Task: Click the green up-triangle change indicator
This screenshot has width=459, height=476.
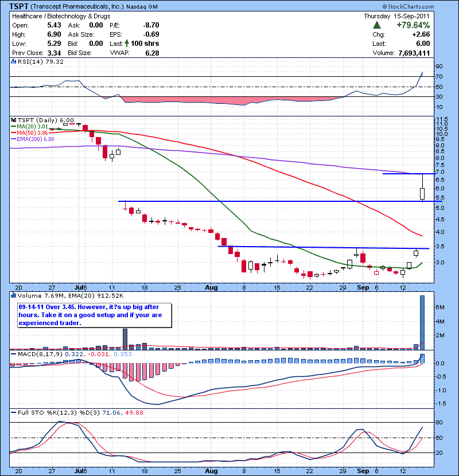Action: (377, 25)
